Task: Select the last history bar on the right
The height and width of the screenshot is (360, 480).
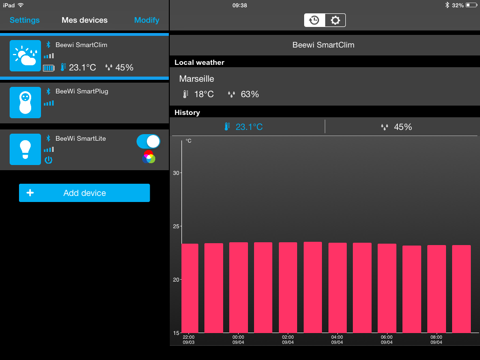Action: (x=461, y=289)
